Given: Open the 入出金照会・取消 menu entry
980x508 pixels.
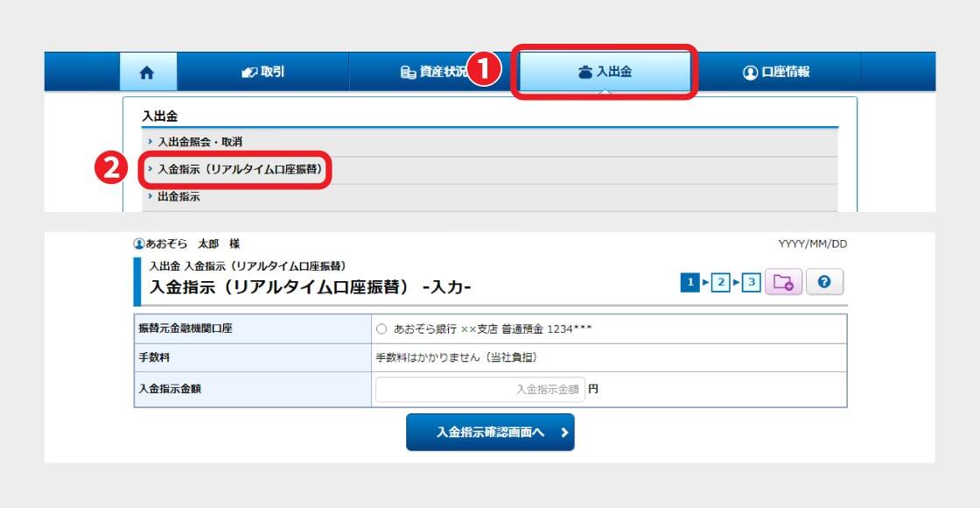Looking at the screenshot, I should (199, 141).
